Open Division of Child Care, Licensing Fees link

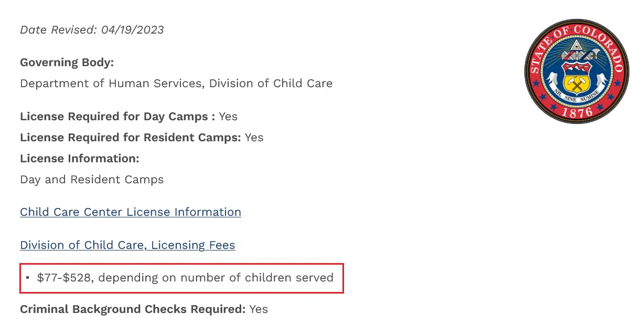tap(127, 245)
